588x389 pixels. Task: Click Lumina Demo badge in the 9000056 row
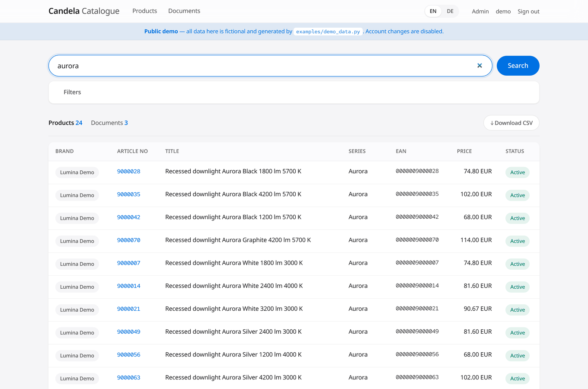click(x=77, y=356)
